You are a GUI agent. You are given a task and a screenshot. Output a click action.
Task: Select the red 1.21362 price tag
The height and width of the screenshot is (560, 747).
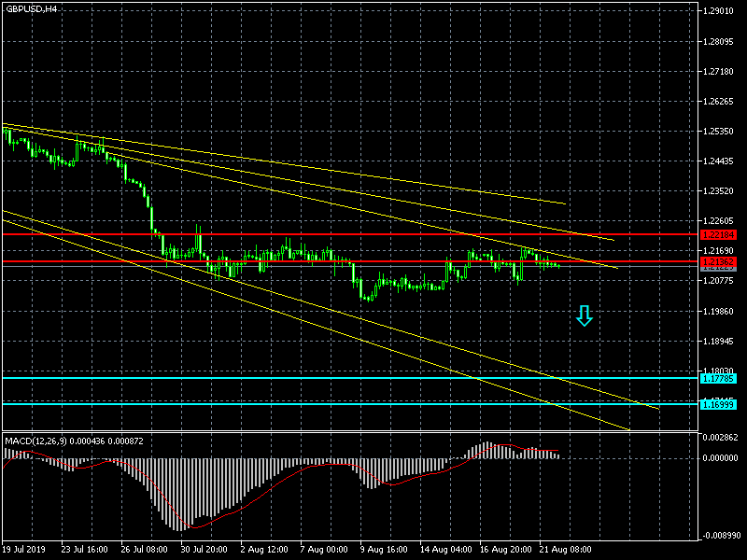pyautogui.click(x=718, y=262)
